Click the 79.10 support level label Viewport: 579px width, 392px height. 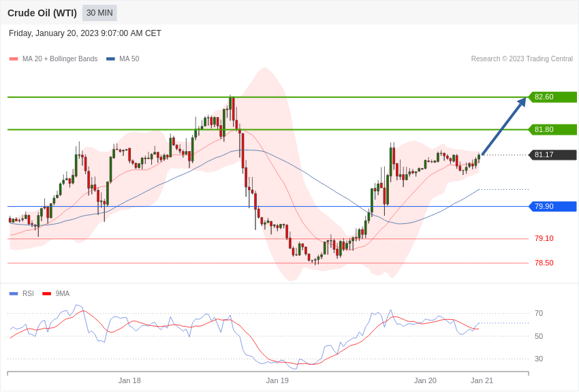pos(544,239)
